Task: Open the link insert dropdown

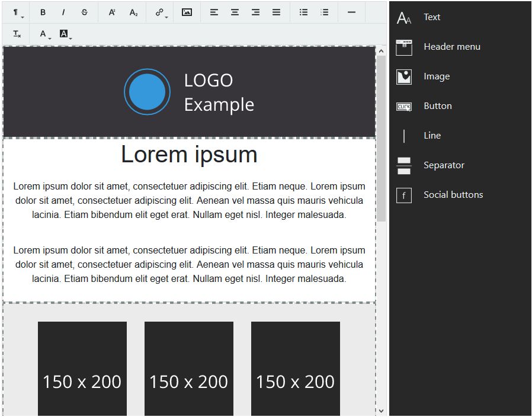Action: [x=161, y=12]
